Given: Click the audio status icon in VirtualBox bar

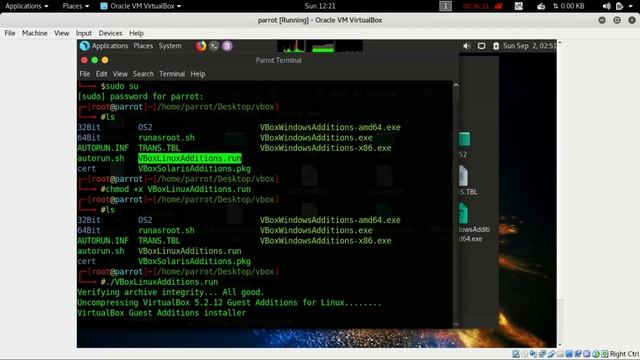Looking at the screenshot, I should tap(533, 354).
